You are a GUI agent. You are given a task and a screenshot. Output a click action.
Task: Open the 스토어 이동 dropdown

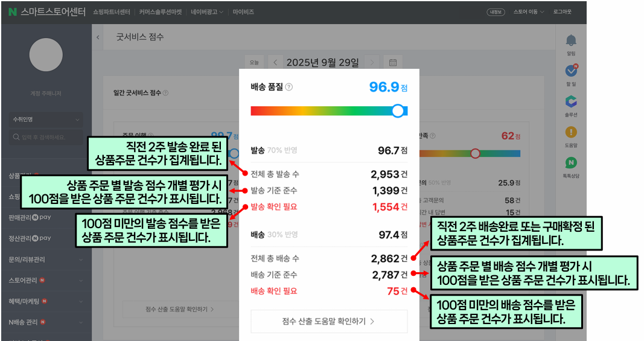(x=529, y=11)
